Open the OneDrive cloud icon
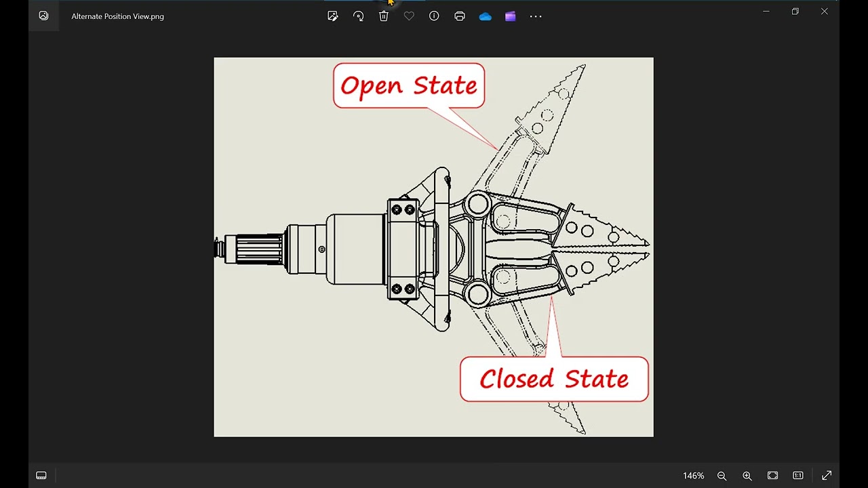Viewport: 868px width, 488px height. click(x=485, y=16)
